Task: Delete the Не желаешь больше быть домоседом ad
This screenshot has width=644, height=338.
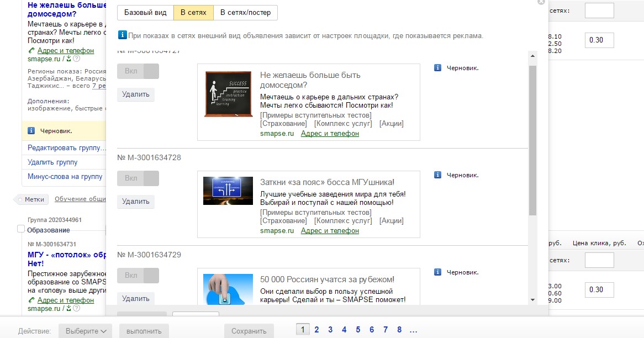Action: point(135,94)
